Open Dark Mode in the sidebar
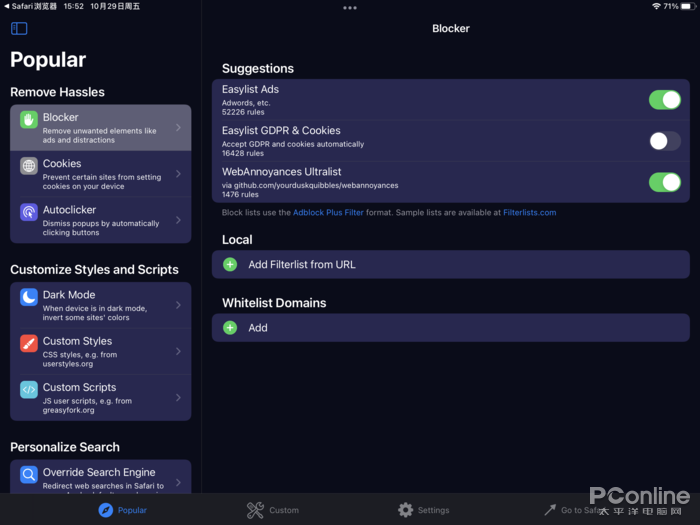The image size is (700, 525). pos(101,305)
